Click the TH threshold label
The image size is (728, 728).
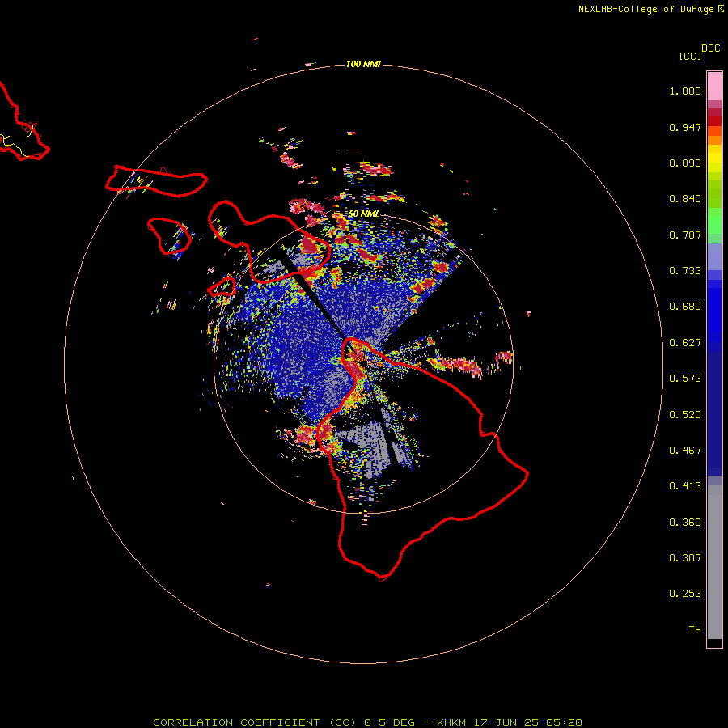coord(695,630)
